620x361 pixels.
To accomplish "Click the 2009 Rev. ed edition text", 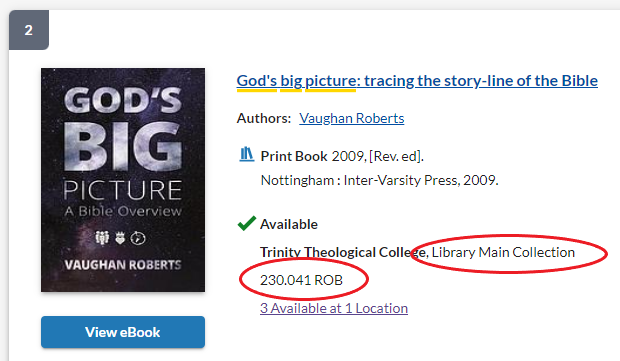I will [x=378, y=157].
